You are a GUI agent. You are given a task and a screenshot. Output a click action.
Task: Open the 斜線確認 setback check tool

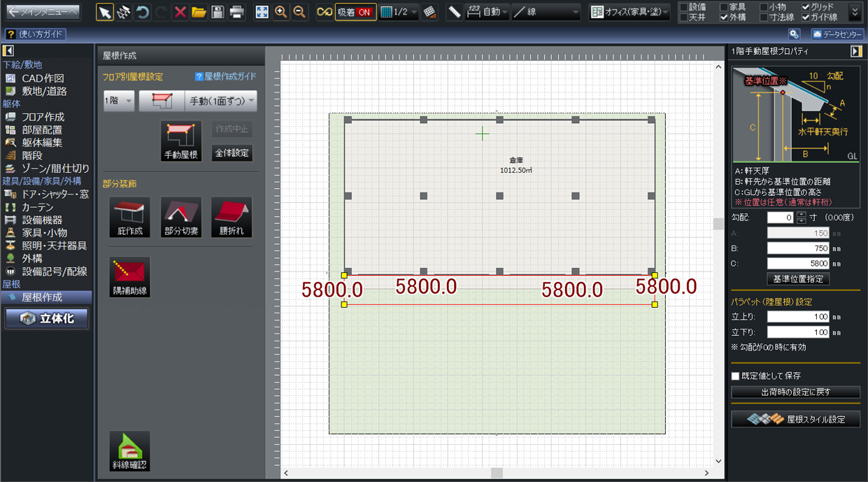[129, 451]
